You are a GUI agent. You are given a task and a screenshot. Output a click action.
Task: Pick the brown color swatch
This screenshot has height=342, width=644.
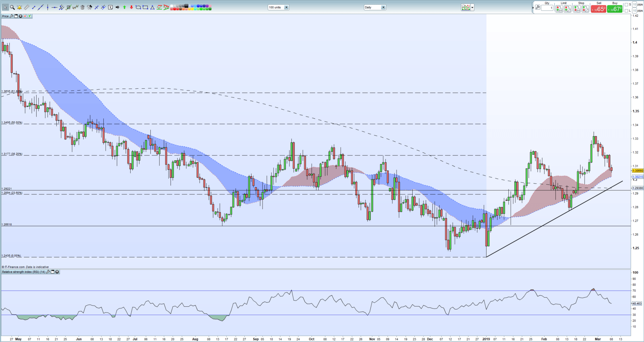pyautogui.click(x=180, y=9)
